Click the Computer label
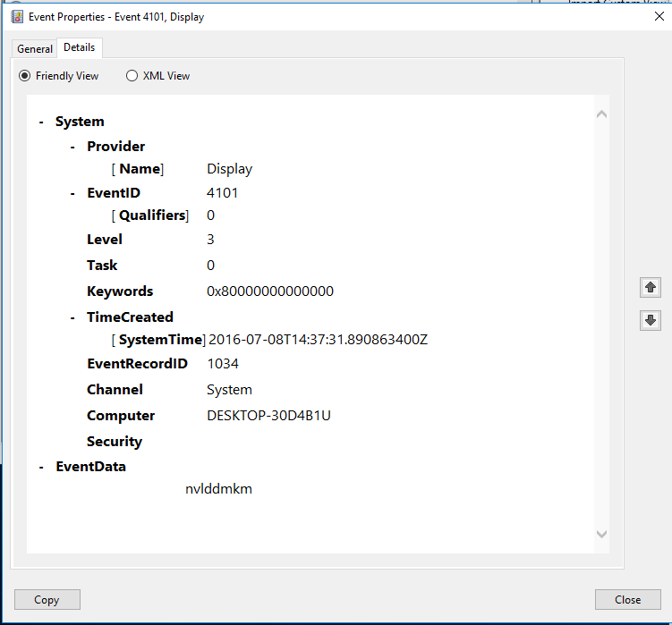This screenshot has height=625, width=672. [x=121, y=416]
